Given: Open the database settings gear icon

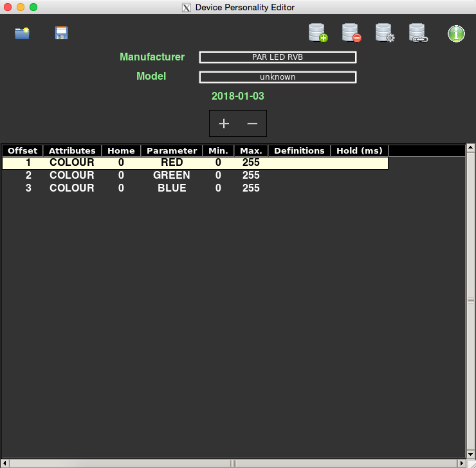Looking at the screenshot, I should (x=385, y=33).
